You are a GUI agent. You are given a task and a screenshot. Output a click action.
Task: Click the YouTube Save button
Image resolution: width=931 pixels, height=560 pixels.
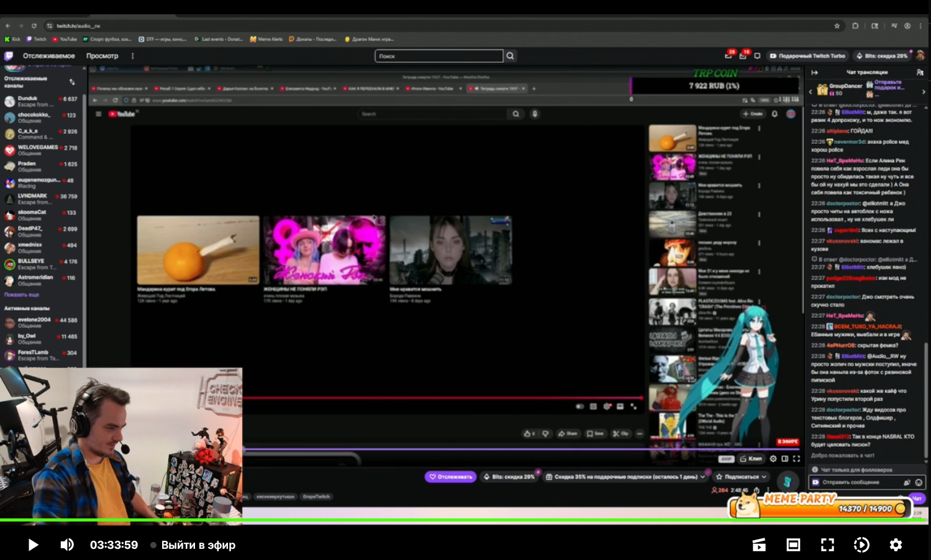coord(595,434)
